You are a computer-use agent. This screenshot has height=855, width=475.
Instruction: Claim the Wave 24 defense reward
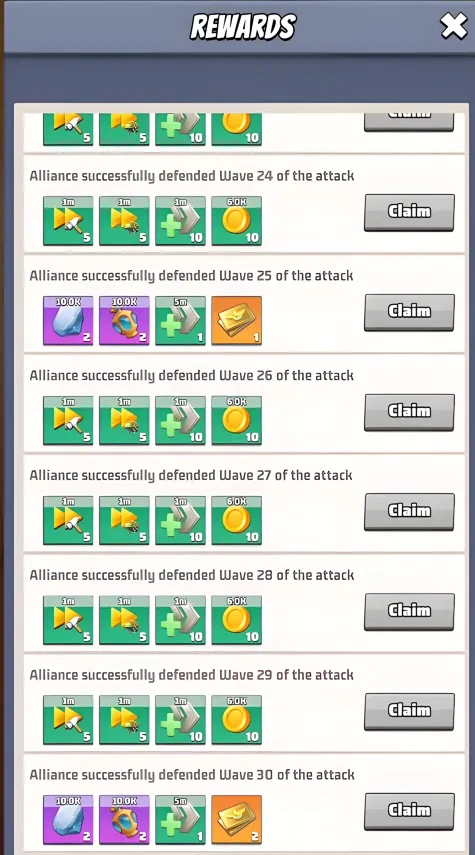coord(409,212)
